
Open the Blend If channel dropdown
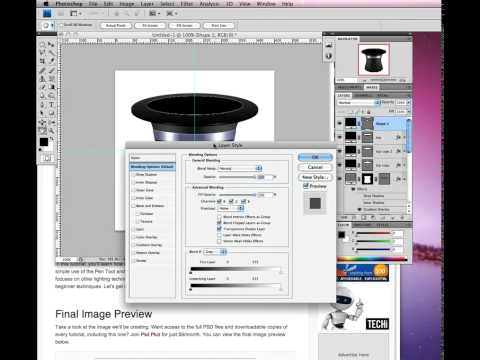click(215, 252)
